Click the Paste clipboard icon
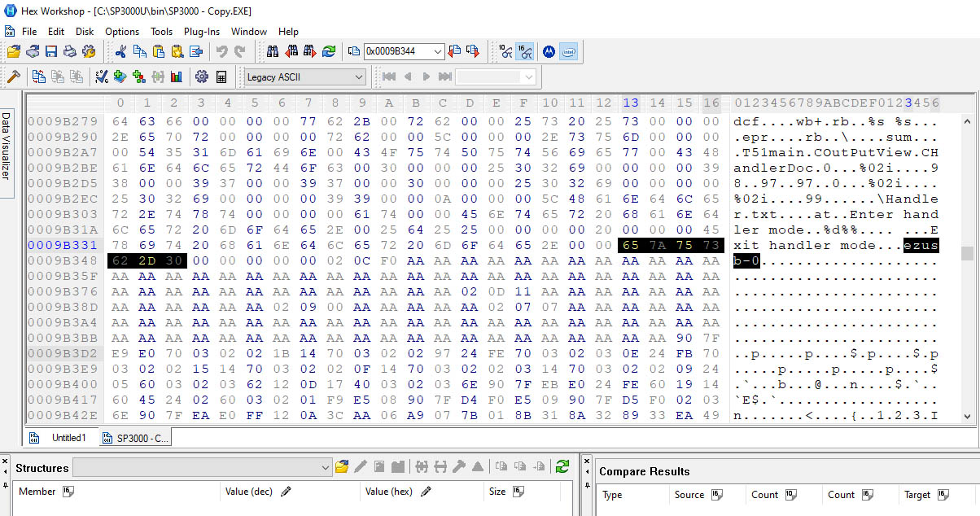 (159, 51)
